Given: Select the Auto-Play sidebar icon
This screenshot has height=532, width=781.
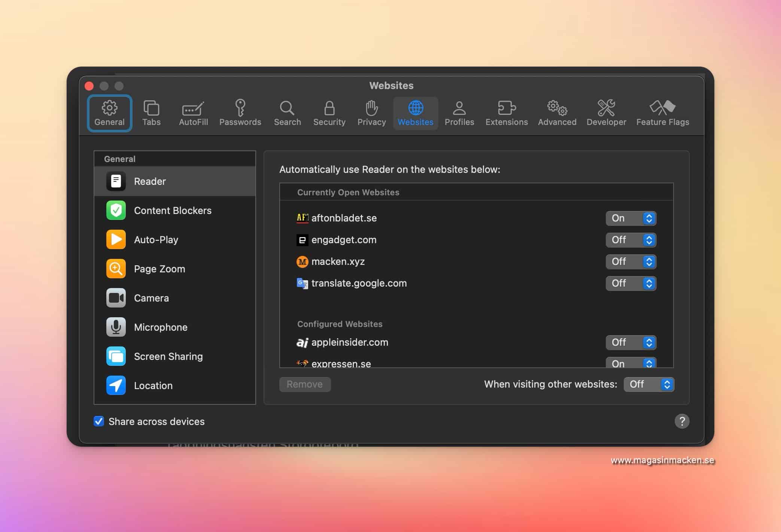Looking at the screenshot, I should (x=116, y=239).
